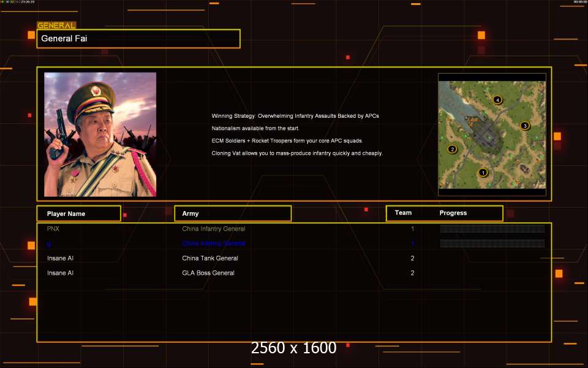Click start position 1 marker on minimap

pyautogui.click(x=483, y=173)
